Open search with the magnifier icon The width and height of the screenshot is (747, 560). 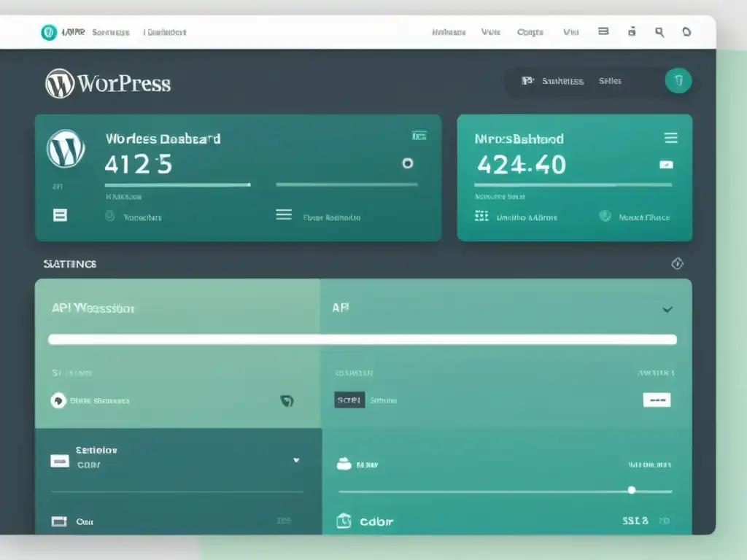[659, 32]
